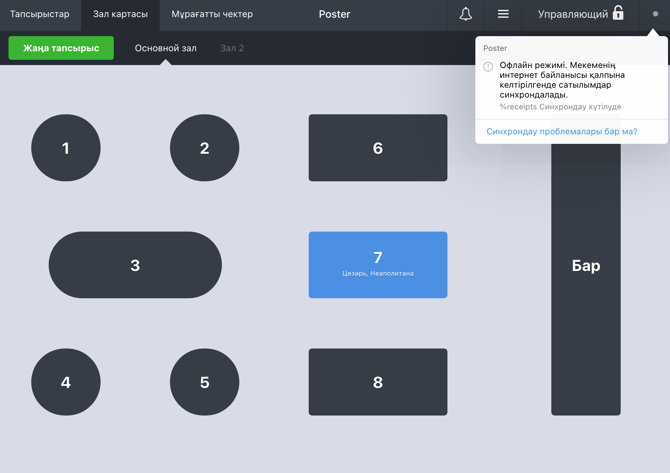Image resolution: width=670 pixels, height=473 pixels.
Task: Select the oval table 3
Action: (x=135, y=265)
